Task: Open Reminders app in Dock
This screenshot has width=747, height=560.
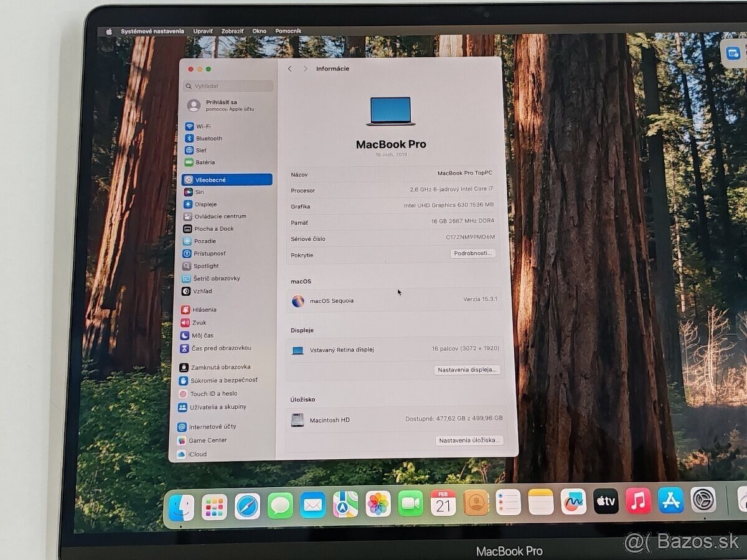Action: tap(509, 502)
